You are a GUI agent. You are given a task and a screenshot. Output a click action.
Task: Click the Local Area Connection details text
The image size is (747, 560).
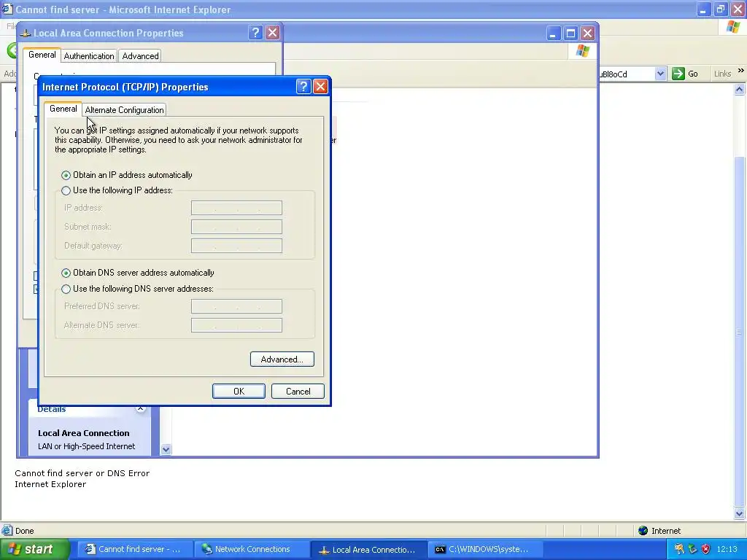point(84,433)
